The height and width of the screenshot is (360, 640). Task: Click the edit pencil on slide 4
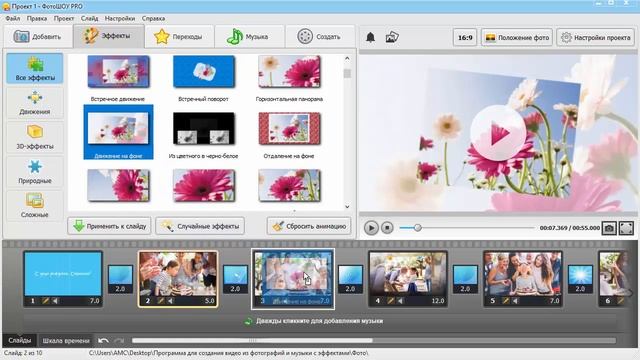pyautogui.click(x=391, y=301)
